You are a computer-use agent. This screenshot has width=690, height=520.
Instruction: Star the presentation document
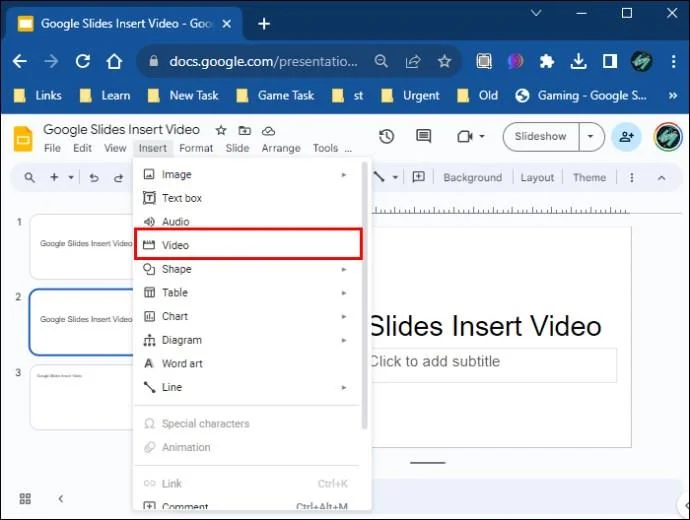pyautogui.click(x=221, y=131)
